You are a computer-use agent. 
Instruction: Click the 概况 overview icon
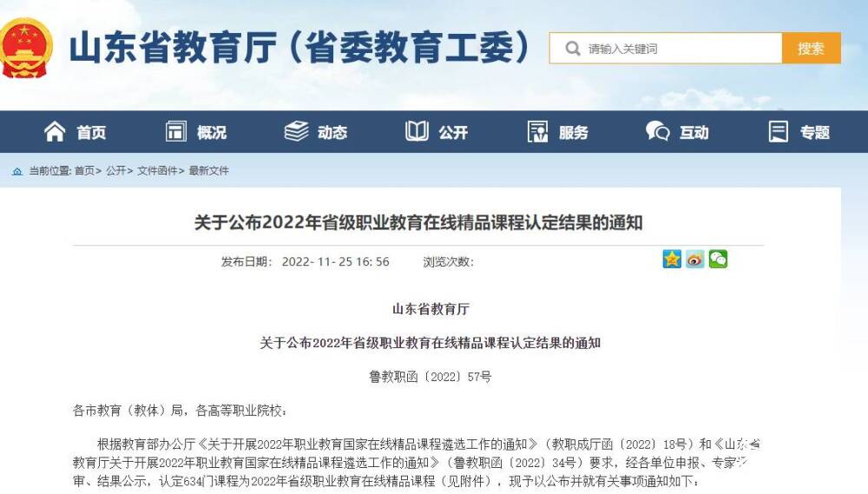coord(176,132)
